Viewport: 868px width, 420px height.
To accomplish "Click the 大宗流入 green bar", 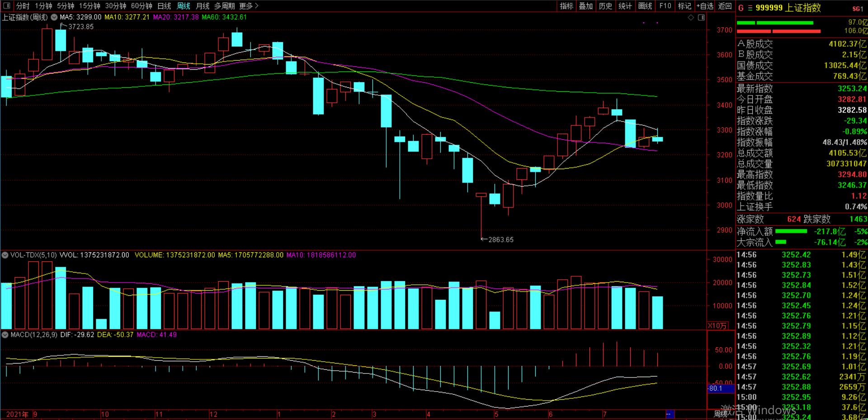I will 781,242.
